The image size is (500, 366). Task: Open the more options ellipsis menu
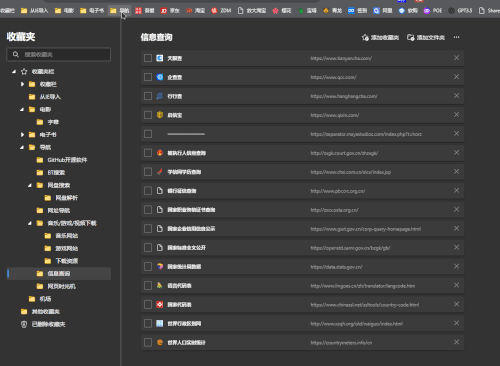pos(456,37)
